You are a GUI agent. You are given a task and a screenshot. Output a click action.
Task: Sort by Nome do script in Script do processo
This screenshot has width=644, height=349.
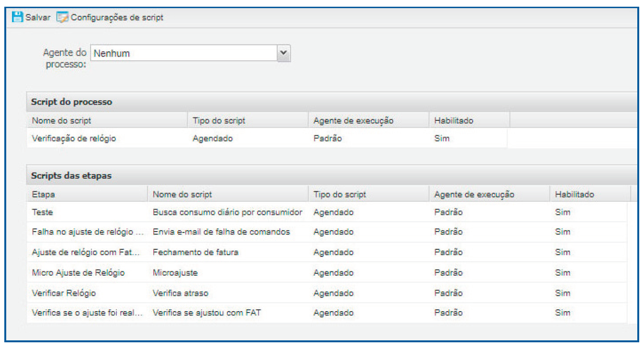61,121
